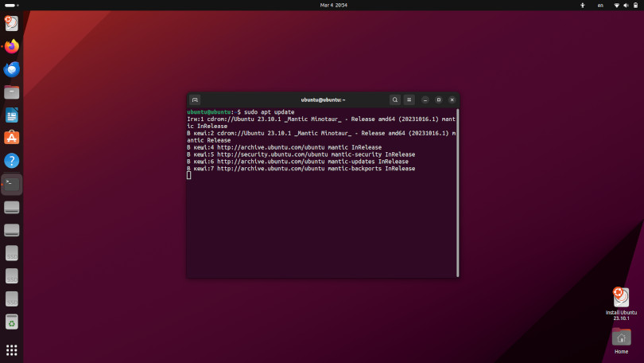Image resolution: width=644 pixels, height=363 pixels.
Task: Click the volume icon in system tray
Action: coord(626,6)
